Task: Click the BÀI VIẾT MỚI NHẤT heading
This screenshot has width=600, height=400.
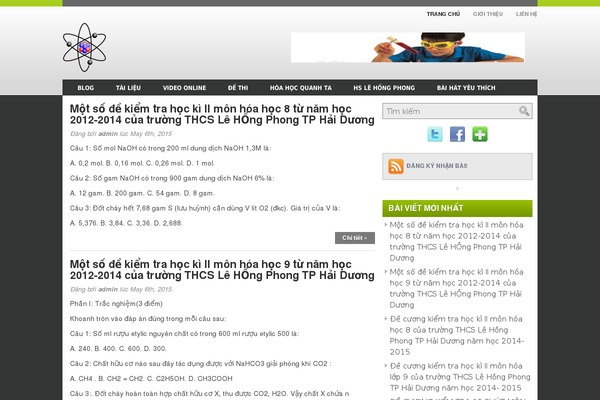Action: pyautogui.click(x=457, y=208)
